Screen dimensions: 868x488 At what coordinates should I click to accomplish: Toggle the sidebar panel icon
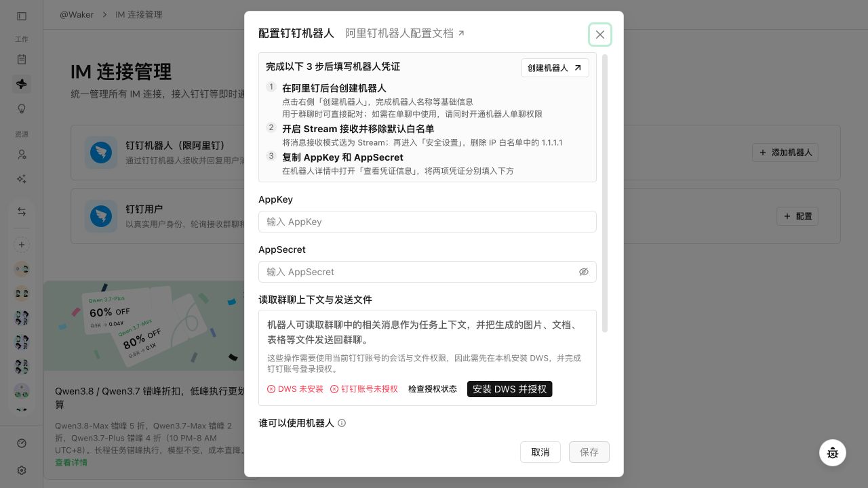22,16
